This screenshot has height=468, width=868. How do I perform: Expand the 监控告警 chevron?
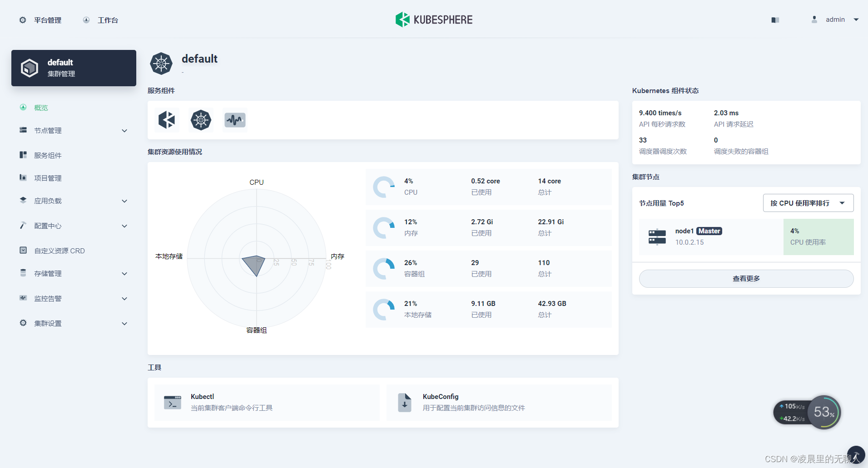coord(124,299)
